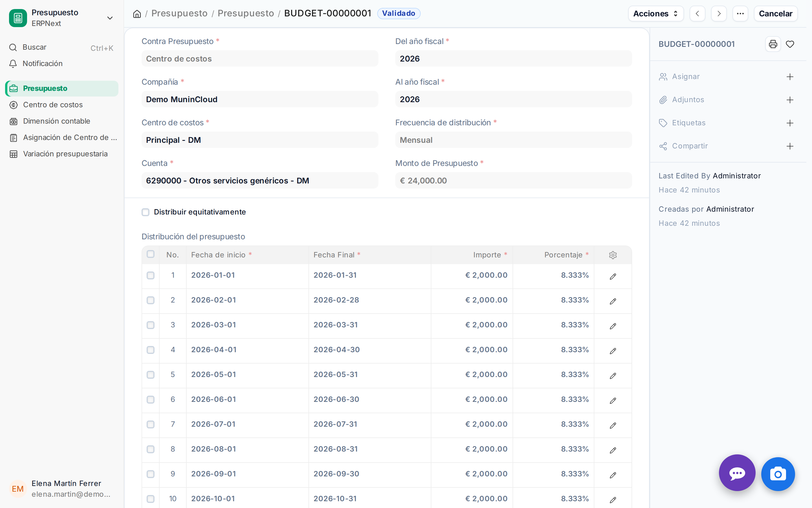Image resolution: width=812 pixels, height=508 pixels.
Task: Open Contra Presupuesto Centro de costos select
Action: [x=260, y=58]
